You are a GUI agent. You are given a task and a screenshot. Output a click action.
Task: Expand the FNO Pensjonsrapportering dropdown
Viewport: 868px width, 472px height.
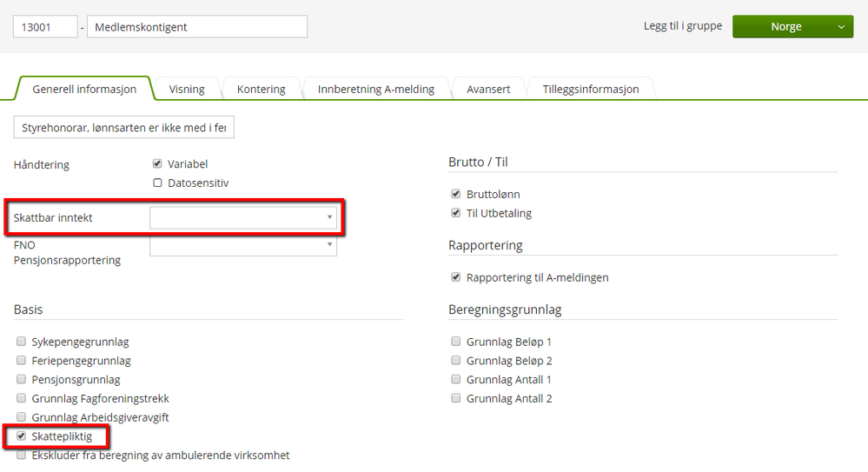click(243, 245)
